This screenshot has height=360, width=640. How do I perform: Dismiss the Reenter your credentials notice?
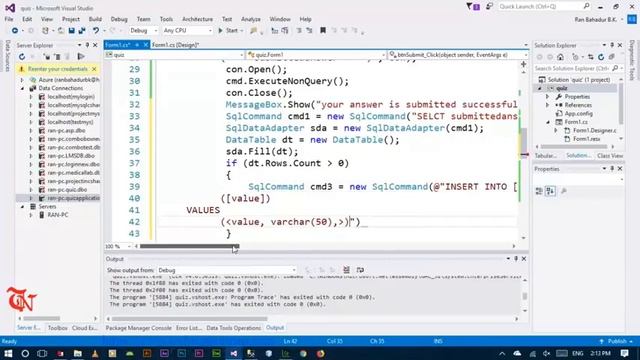click(94, 69)
